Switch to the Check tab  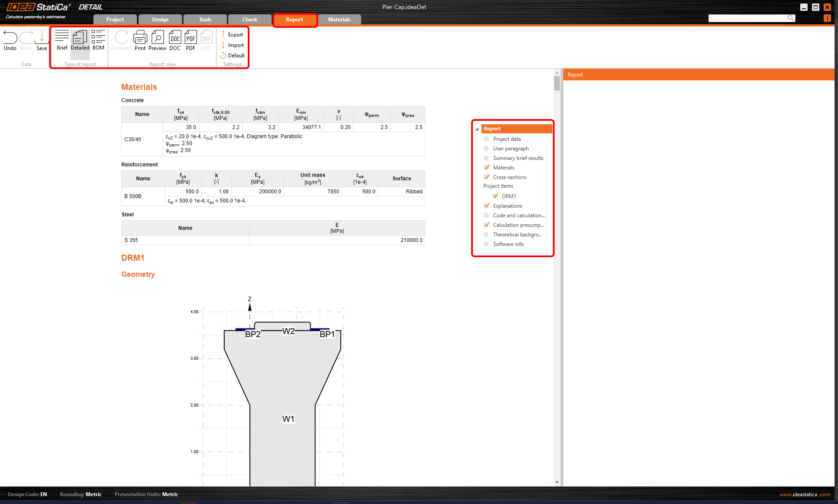249,20
